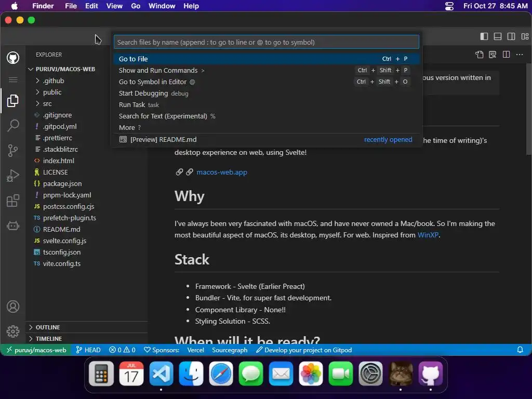The height and width of the screenshot is (399, 532).
Task: Open package.json in explorer
Action: (87, 183)
